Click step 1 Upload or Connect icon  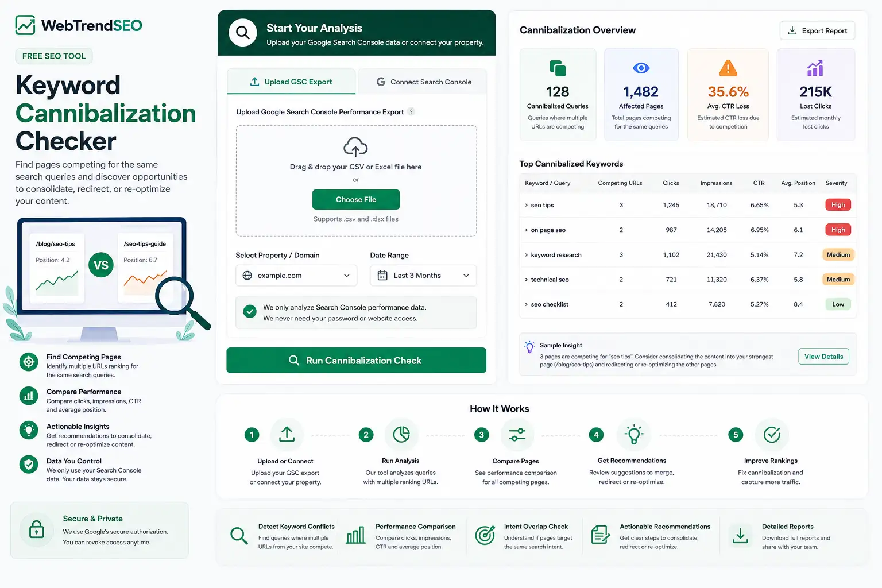287,435
